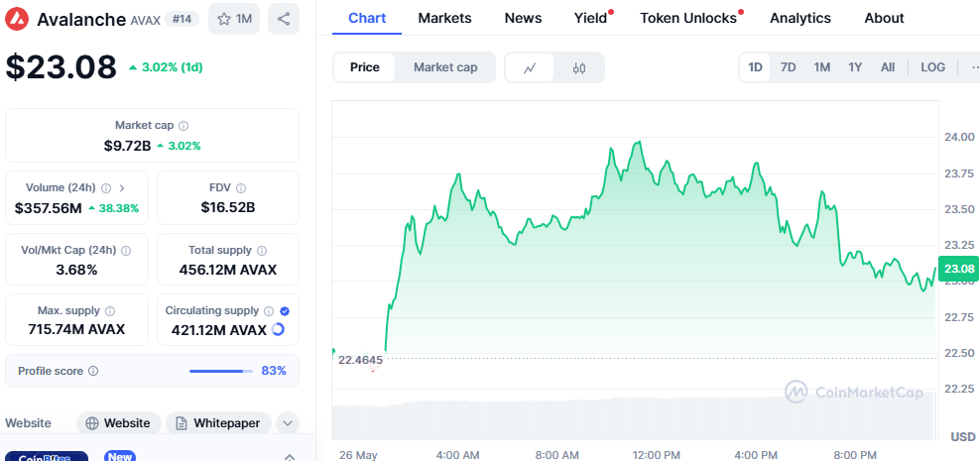Click the #14 rank badge

coord(182,20)
